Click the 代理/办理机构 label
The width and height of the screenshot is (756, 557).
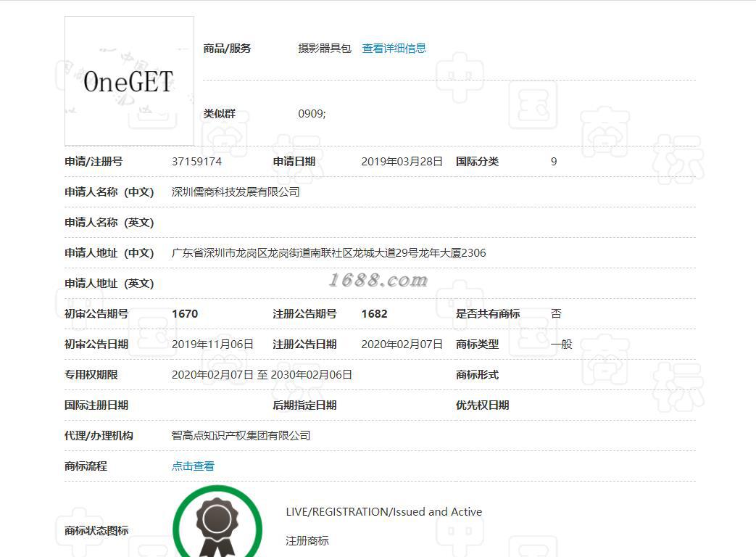click(99, 435)
